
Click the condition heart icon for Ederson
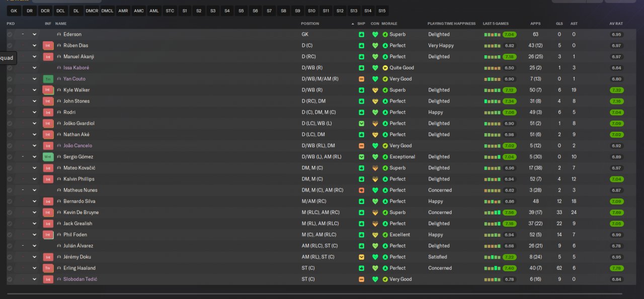375,34
